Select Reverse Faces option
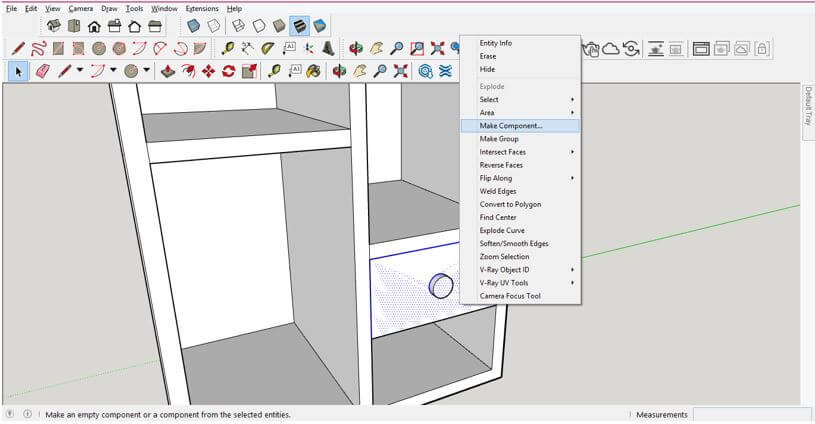This screenshot has width=815, height=424. (520, 165)
